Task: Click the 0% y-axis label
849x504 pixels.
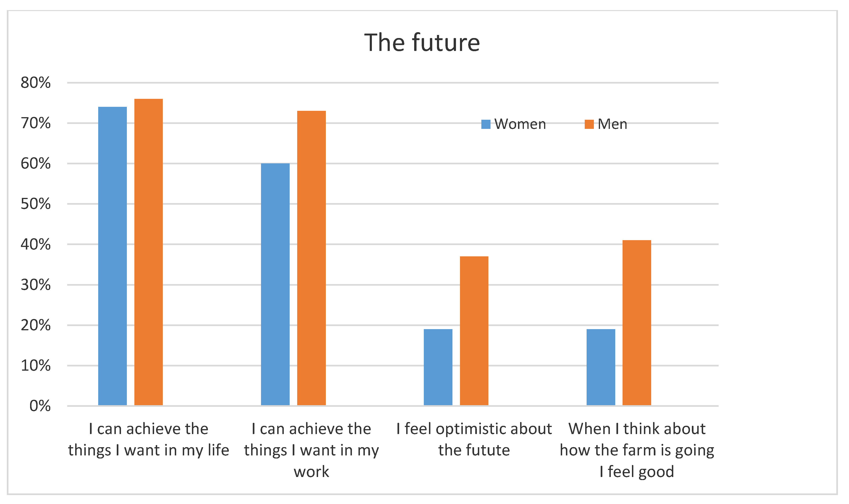Action: pos(40,406)
